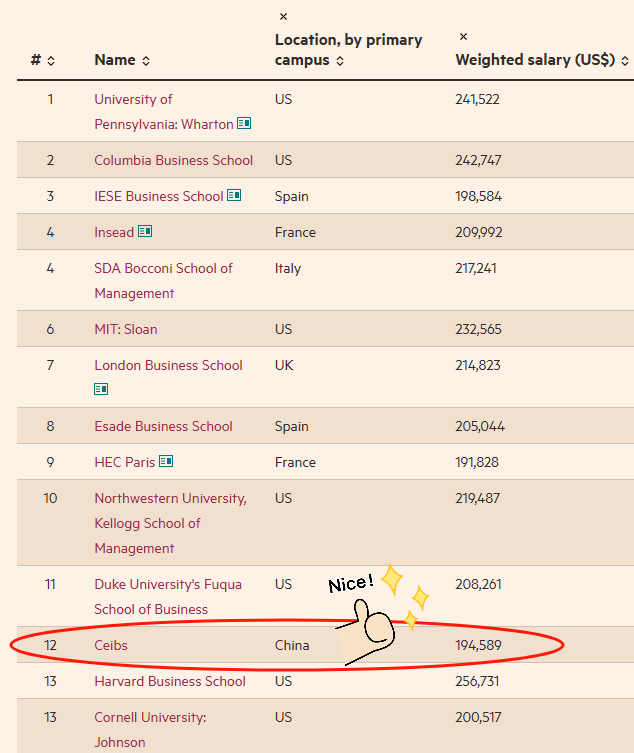Open HEC Paris profile icon
This screenshot has width=634, height=753.
[166, 462]
